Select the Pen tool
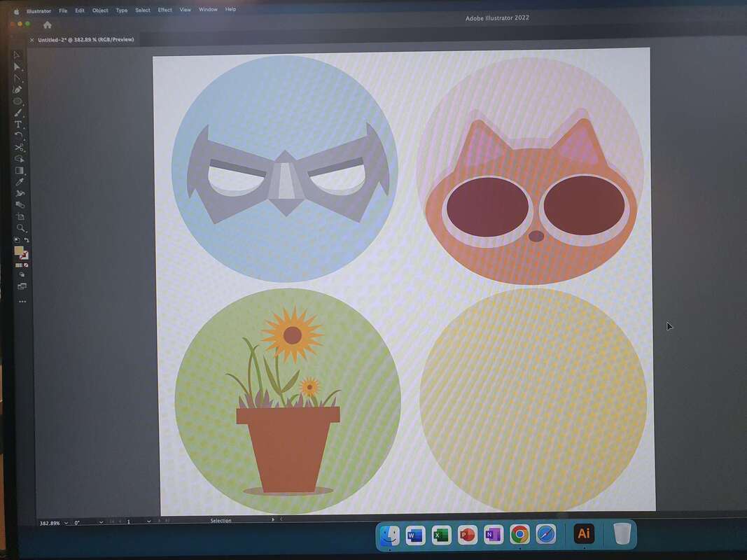This screenshot has height=560, width=747. point(18,90)
